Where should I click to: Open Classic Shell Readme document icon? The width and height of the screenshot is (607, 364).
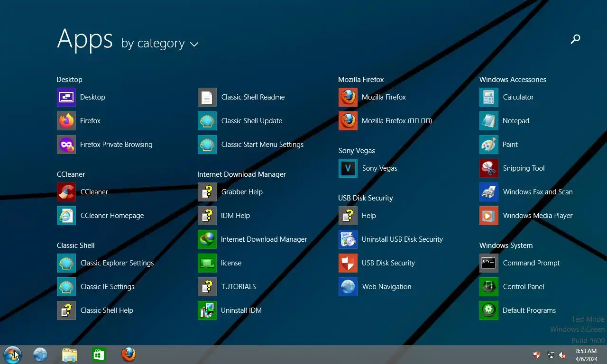click(207, 97)
